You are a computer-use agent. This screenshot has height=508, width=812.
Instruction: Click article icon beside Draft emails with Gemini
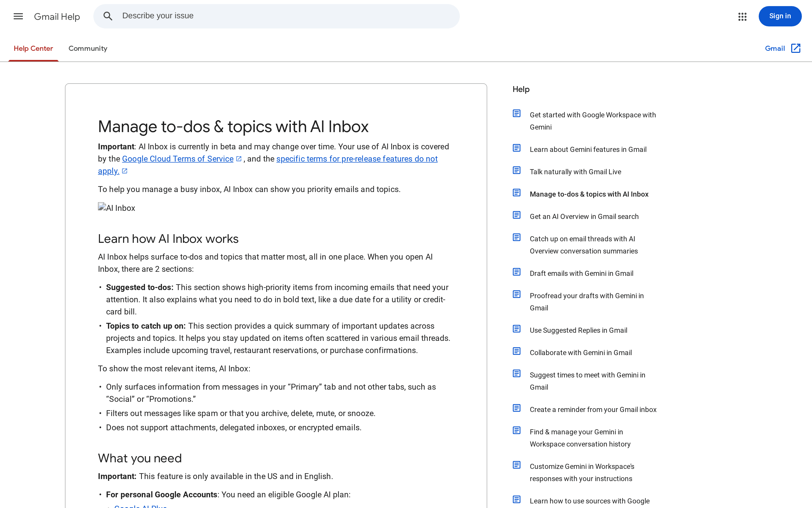coord(517,272)
